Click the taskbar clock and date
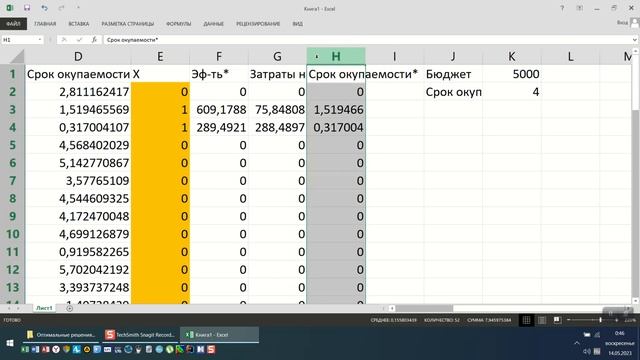The height and width of the screenshot is (360, 640). pos(620,343)
